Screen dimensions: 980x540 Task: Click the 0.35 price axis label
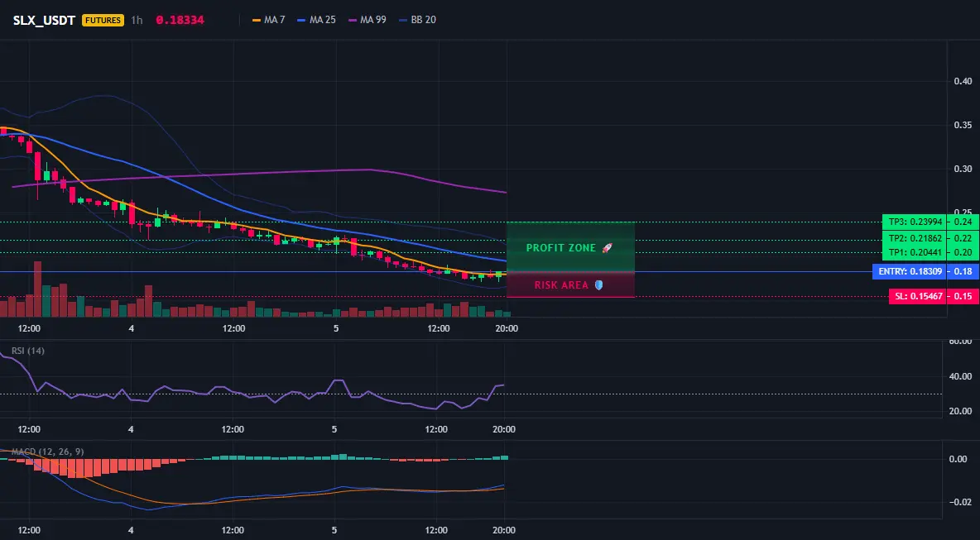coord(963,125)
